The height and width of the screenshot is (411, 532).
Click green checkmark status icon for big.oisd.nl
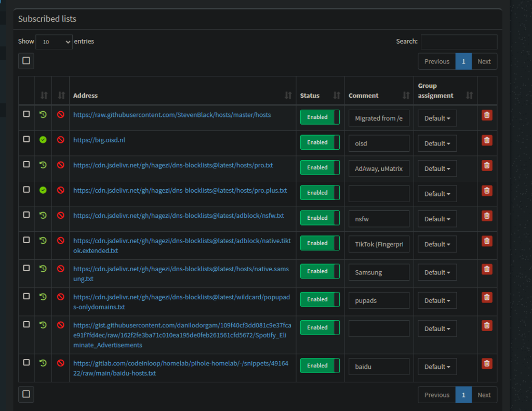(x=43, y=139)
